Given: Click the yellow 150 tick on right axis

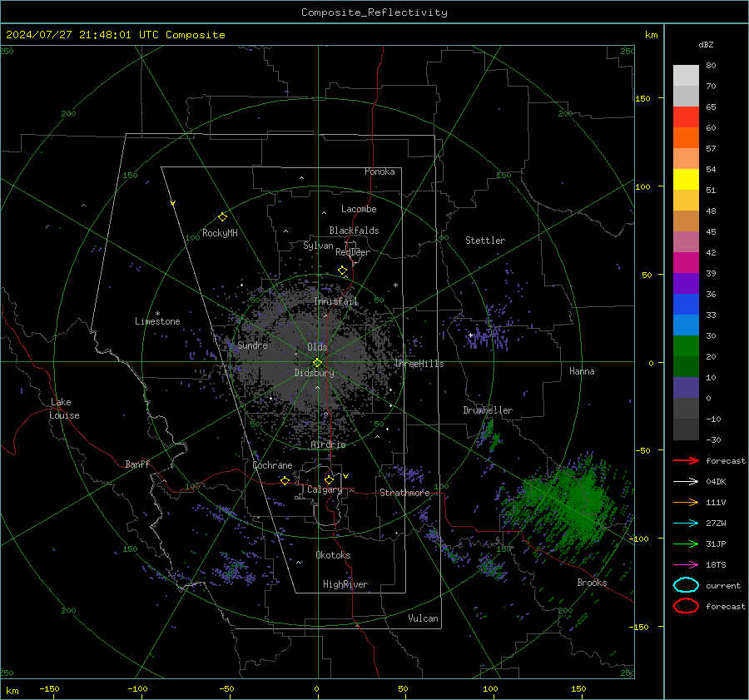Looking at the screenshot, I should tap(642, 98).
